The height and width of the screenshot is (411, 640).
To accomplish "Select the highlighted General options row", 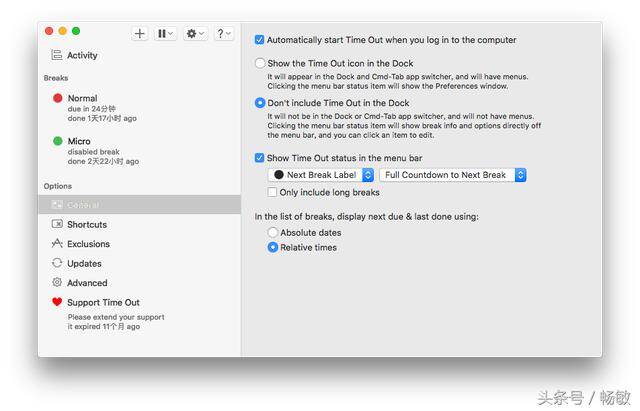I will point(139,204).
